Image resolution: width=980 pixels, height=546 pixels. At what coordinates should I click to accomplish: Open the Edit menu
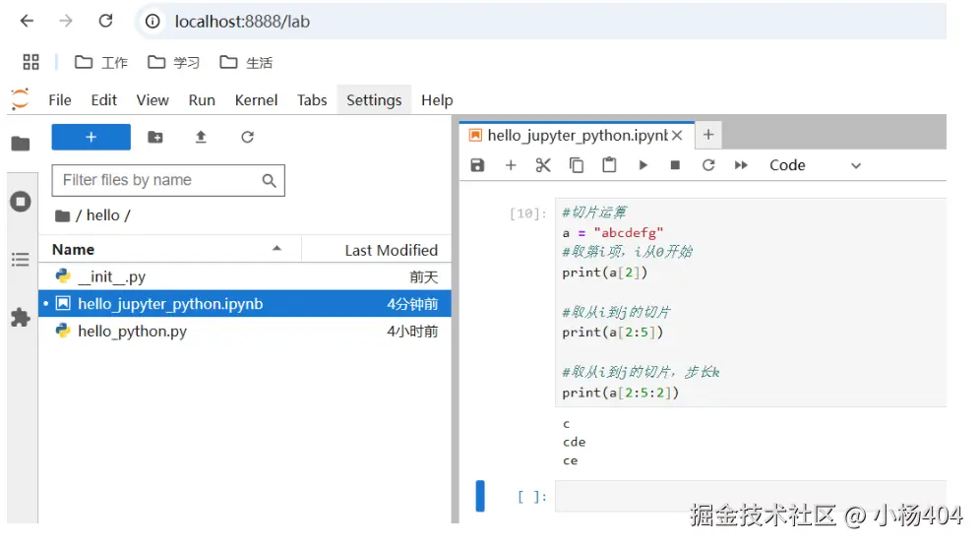(x=103, y=100)
